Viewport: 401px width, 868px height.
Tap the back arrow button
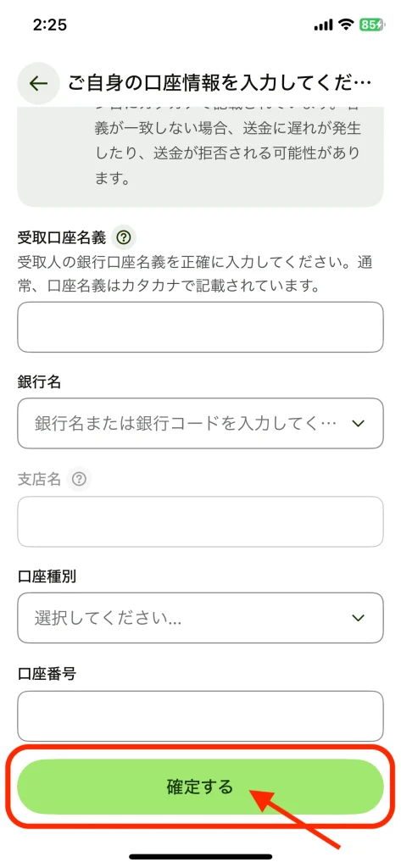pyautogui.click(x=38, y=84)
